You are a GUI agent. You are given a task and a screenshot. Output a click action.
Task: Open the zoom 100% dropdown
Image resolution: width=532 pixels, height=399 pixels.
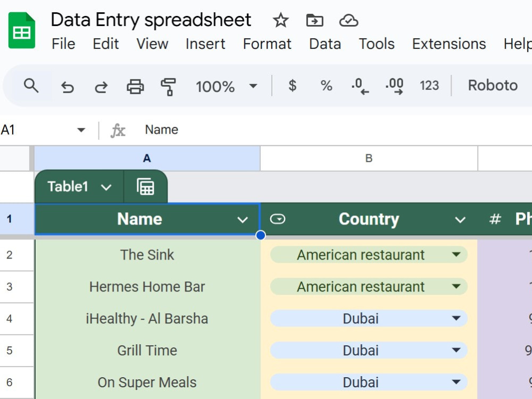[226, 86]
